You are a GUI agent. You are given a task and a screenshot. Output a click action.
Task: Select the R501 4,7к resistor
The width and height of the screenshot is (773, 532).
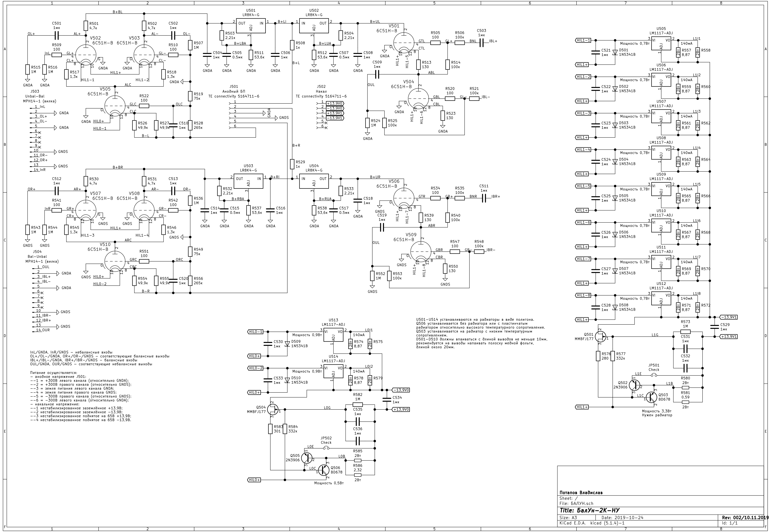tap(86, 26)
